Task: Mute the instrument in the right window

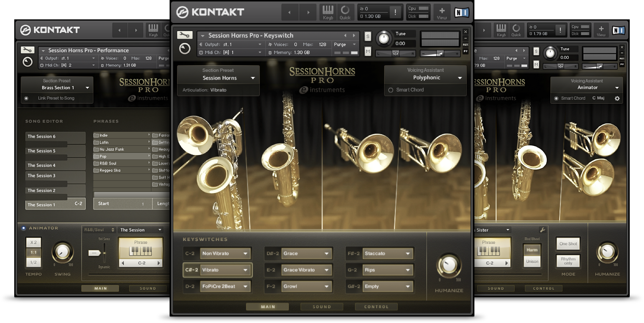Action: pyautogui.click(x=536, y=65)
